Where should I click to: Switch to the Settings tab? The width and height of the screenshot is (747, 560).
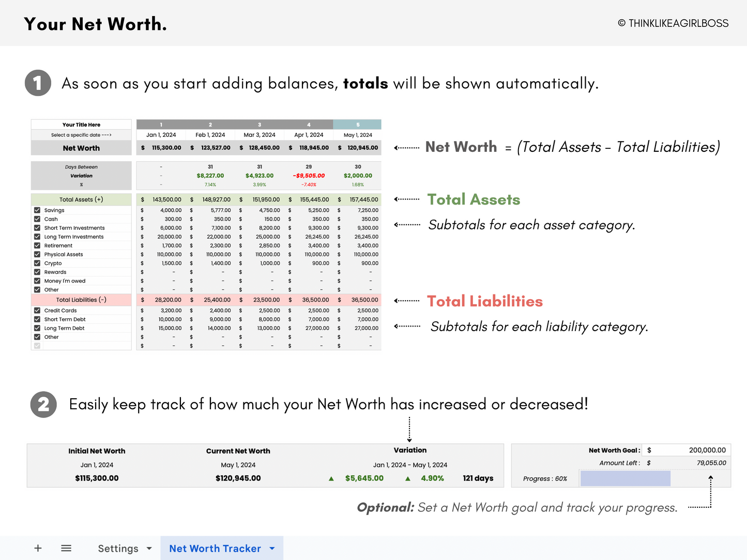click(x=118, y=548)
